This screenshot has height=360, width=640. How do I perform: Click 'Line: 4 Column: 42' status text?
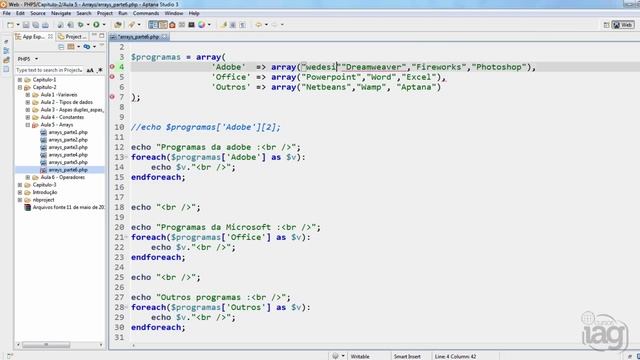(x=456, y=356)
